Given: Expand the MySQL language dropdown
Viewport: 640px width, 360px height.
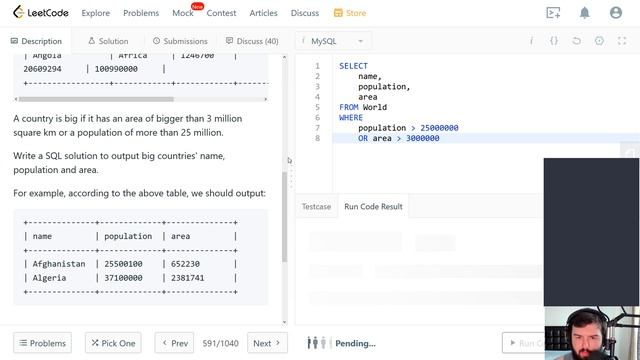Looking at the screenshot, I should pyautogui.click(x=333, y=41).
